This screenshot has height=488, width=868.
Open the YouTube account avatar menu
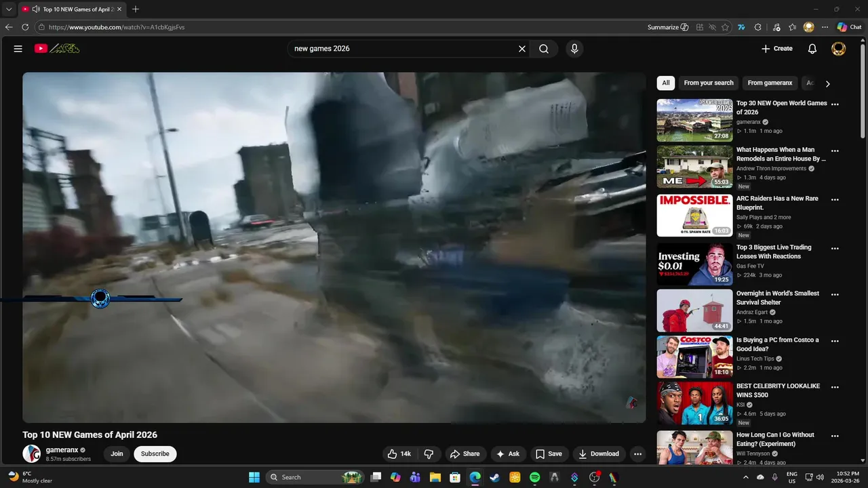click(x=839, y=49)
